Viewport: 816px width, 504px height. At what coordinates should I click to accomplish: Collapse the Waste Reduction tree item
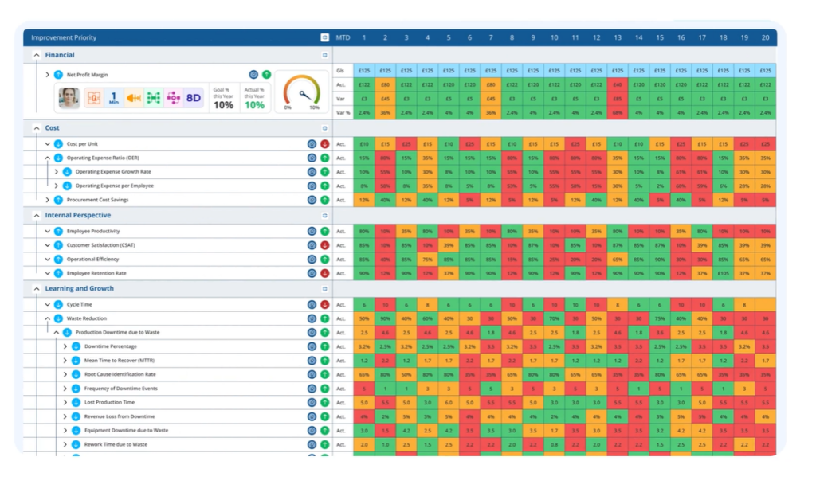(47, 318)
